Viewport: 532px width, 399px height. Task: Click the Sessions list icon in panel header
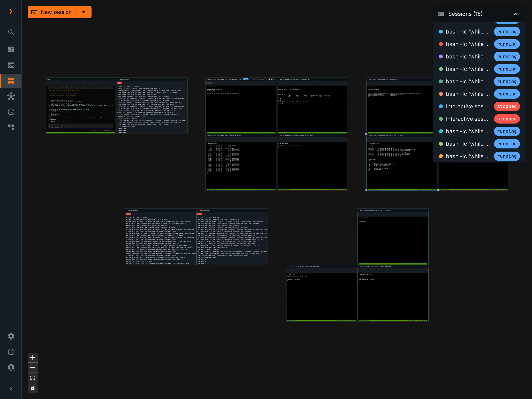(441, 14)
